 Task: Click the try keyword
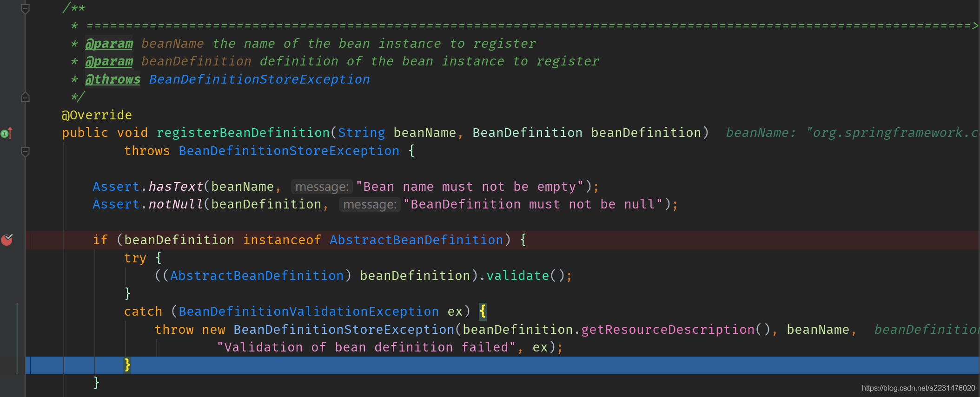(x=135, y=258)
